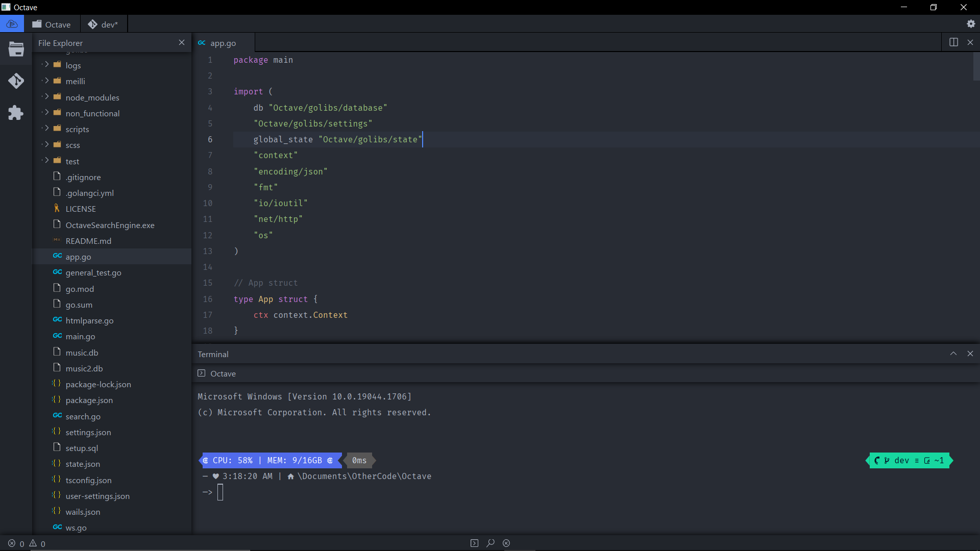Screen dimensions: 980x551
Task: Click the Go icon next to main.go
Action: coord(57,336)
